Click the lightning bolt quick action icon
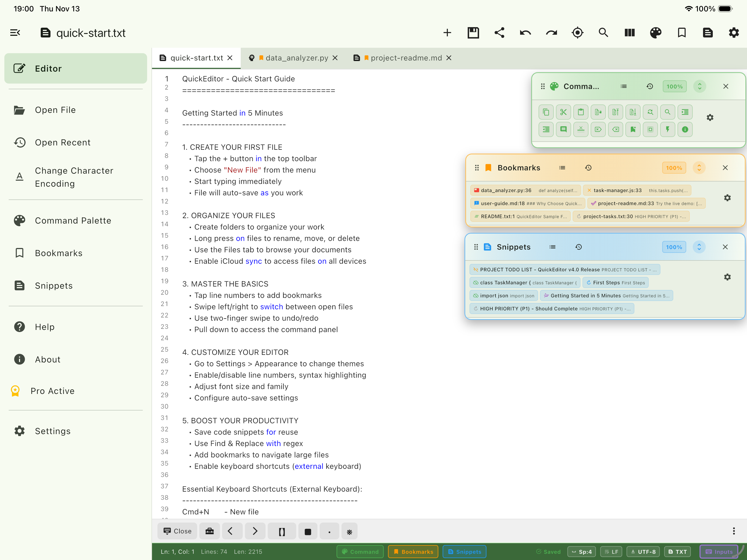 (x=668, y=129)
